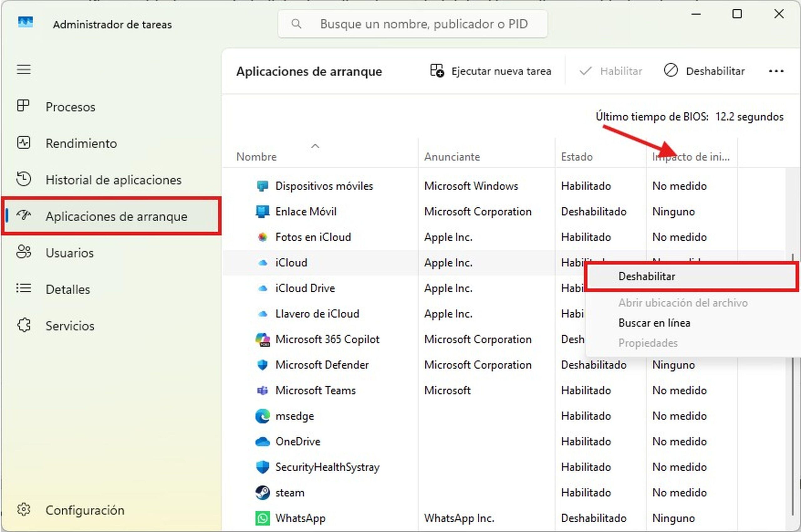Sort by the Nombre column header
Viewport: 801px width, 532px height.
click(x=257, y=157)
